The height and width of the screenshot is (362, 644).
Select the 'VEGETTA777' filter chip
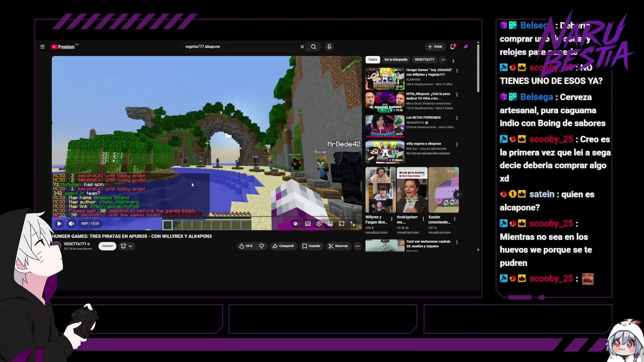pos(425,59)
